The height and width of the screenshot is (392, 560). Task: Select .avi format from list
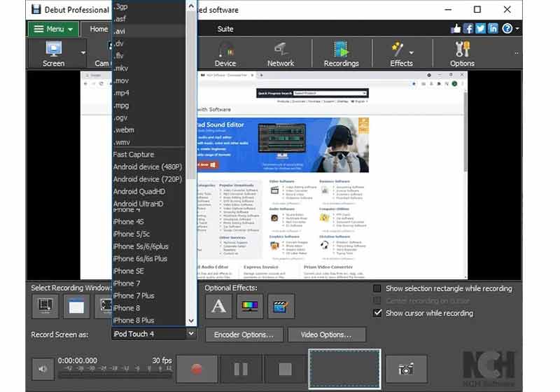point(149,31)
